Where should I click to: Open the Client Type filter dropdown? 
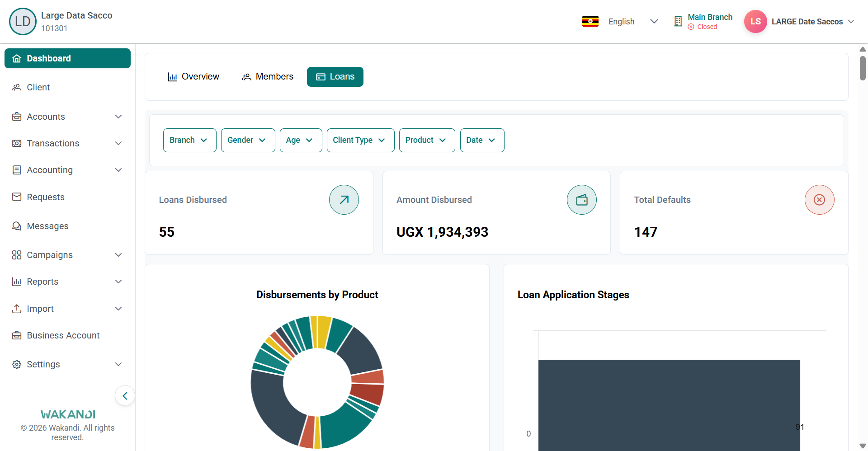(360, 140)
